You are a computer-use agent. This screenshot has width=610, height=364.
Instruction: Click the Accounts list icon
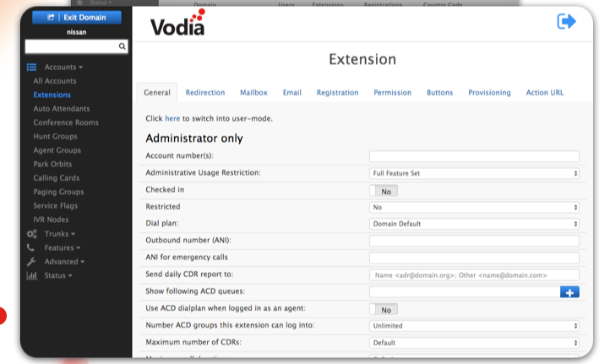tap(31, 67)
